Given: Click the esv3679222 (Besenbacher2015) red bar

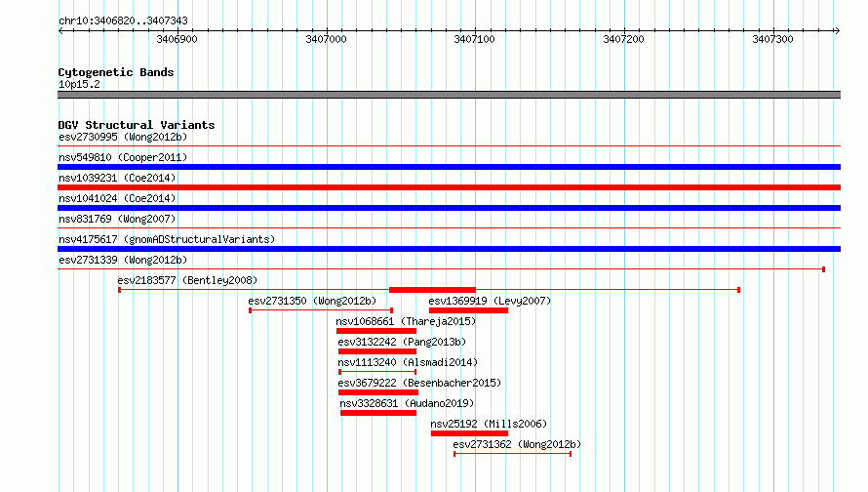Looking at the screenshot, I should (378, 392).
